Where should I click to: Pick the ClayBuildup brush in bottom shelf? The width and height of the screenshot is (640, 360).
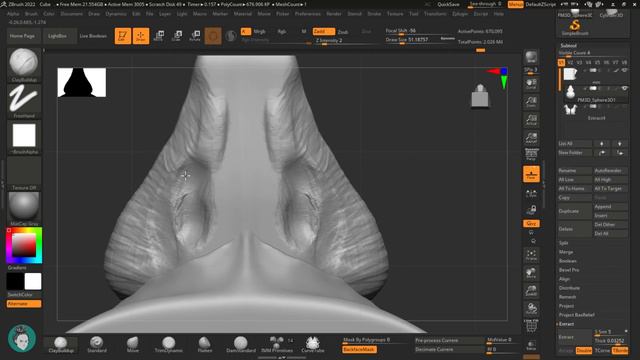tap(61, 344)
